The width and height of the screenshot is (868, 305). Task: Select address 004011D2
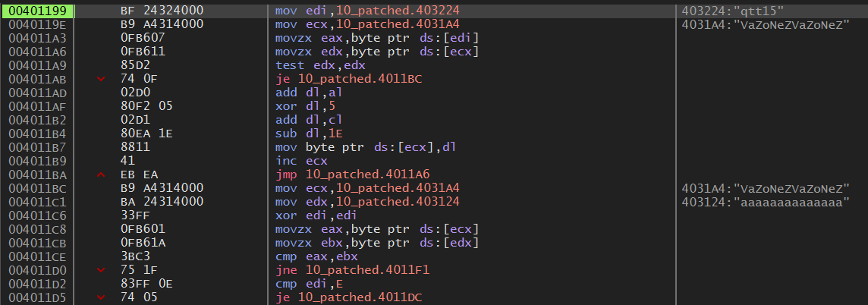tap(38, 284)
